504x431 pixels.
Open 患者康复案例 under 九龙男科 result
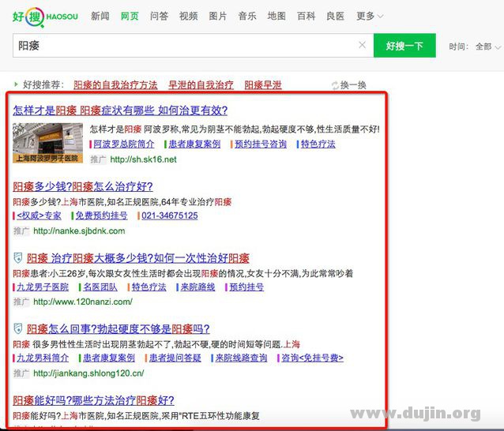click(x=109, y=358)
